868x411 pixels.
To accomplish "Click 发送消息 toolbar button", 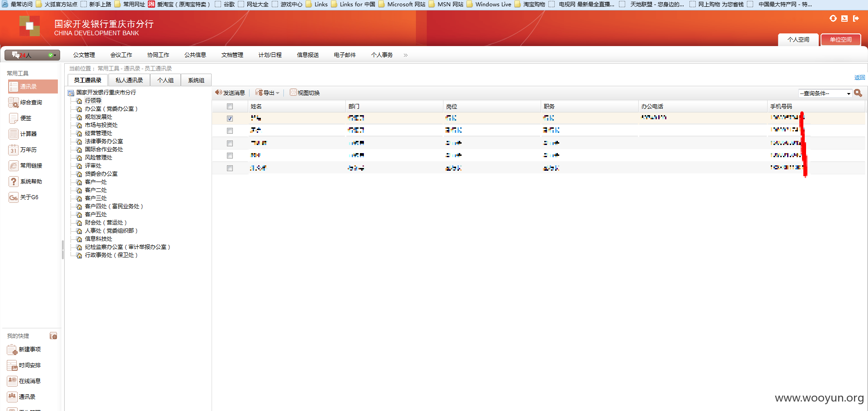I will tap(230, 93).
